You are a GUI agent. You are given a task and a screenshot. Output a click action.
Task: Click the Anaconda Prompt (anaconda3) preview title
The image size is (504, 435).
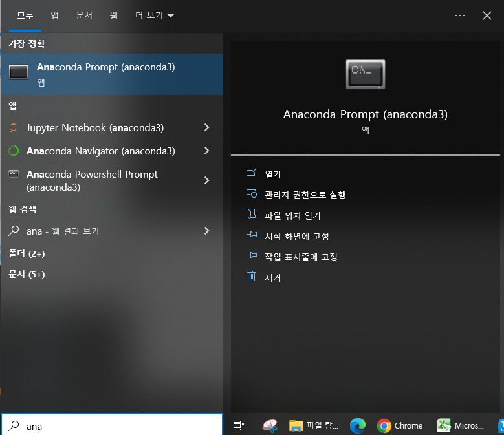[366, 114]
